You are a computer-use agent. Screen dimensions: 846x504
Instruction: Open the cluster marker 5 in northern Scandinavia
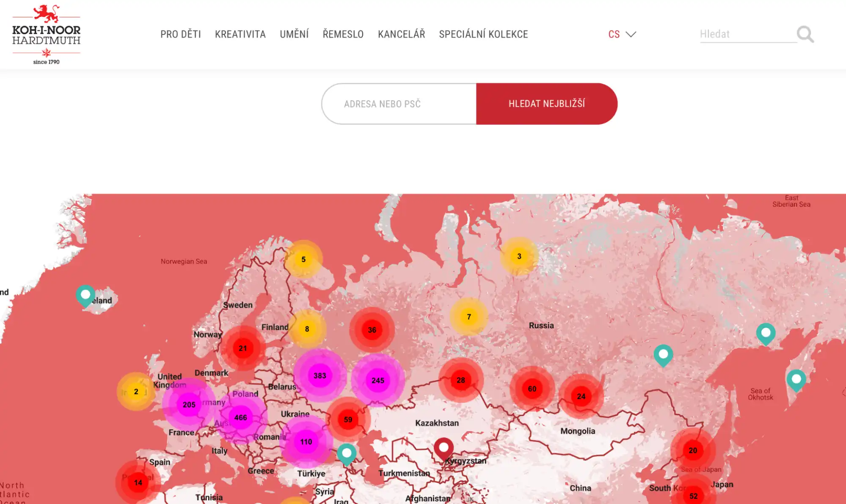(303, 259)
